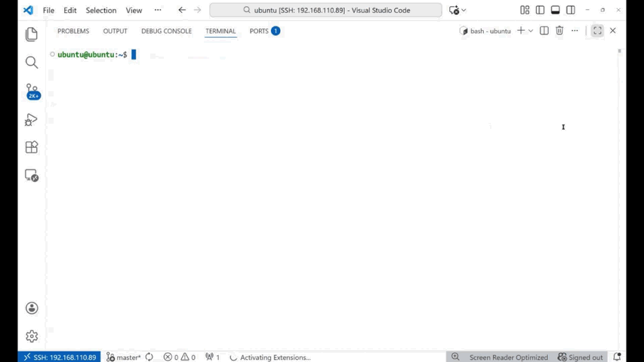
Task: Open Run and Debug view
Action: [x=31, y=119]
